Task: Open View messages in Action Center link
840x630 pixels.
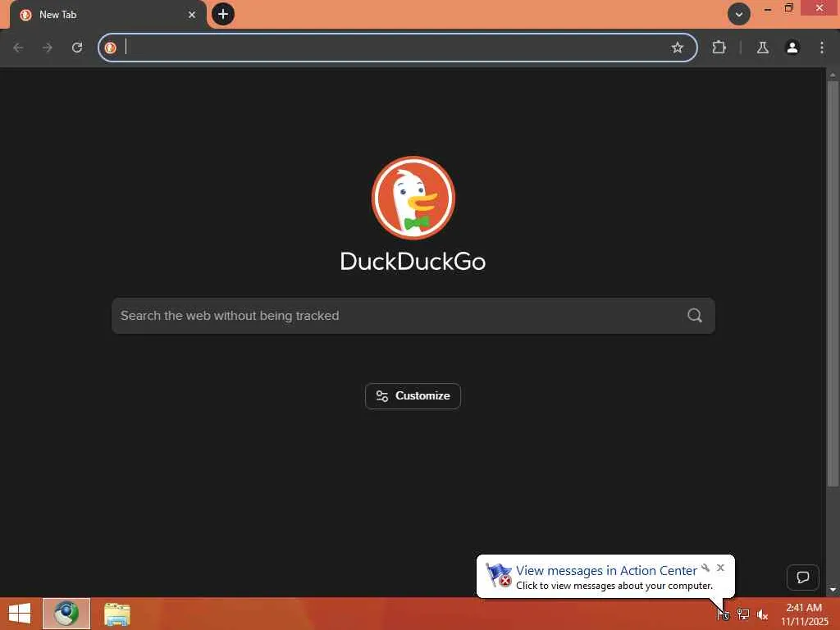Action: [x=606, y=571]
